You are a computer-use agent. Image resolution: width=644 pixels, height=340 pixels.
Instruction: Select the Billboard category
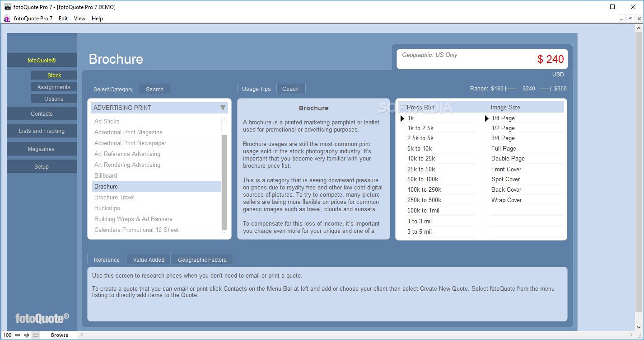tap(157, 175)
